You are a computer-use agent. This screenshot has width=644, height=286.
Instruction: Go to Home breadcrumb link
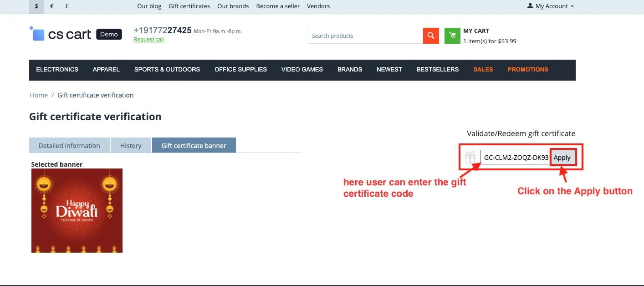[39, 95]
